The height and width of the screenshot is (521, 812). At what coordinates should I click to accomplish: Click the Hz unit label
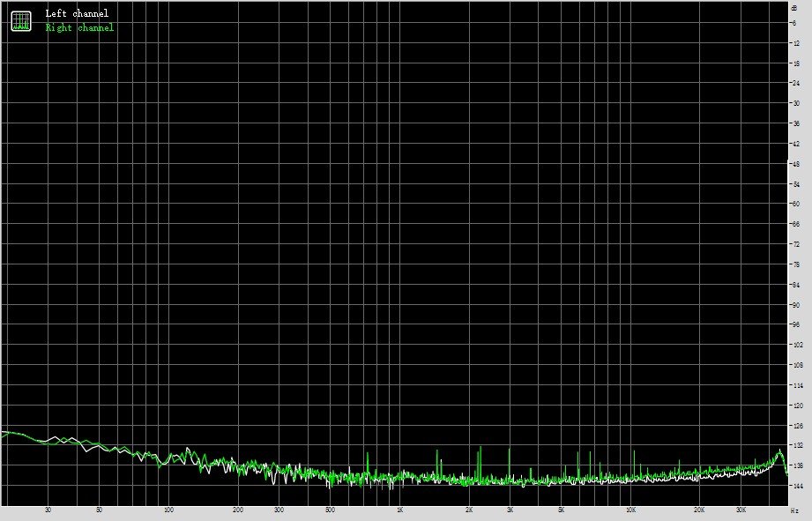point(794,511)
